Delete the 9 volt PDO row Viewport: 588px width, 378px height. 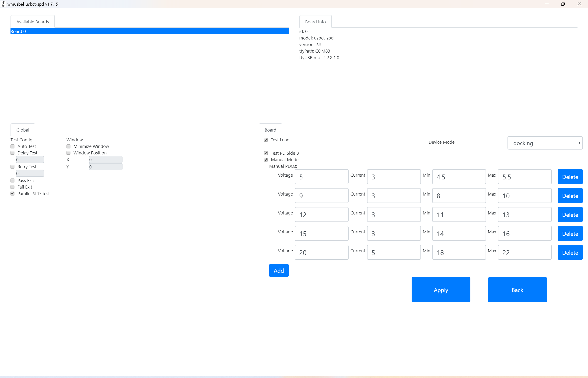click(x=570, y=196)
